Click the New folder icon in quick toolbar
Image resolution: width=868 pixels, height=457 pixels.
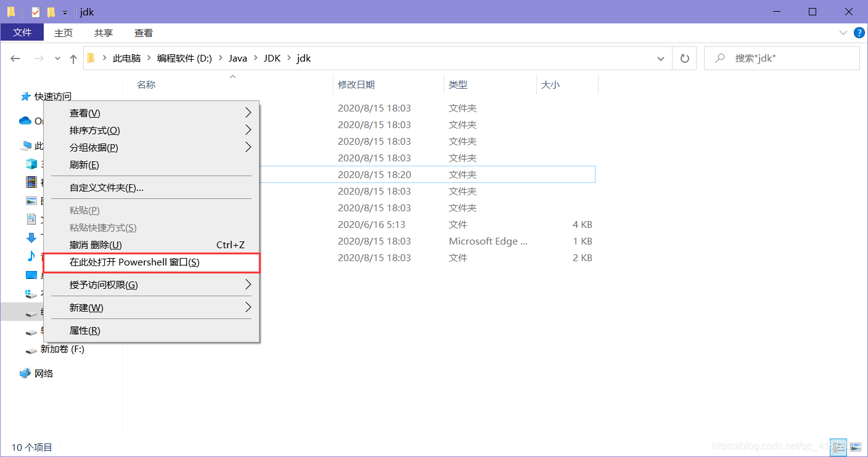pos(51,12)
